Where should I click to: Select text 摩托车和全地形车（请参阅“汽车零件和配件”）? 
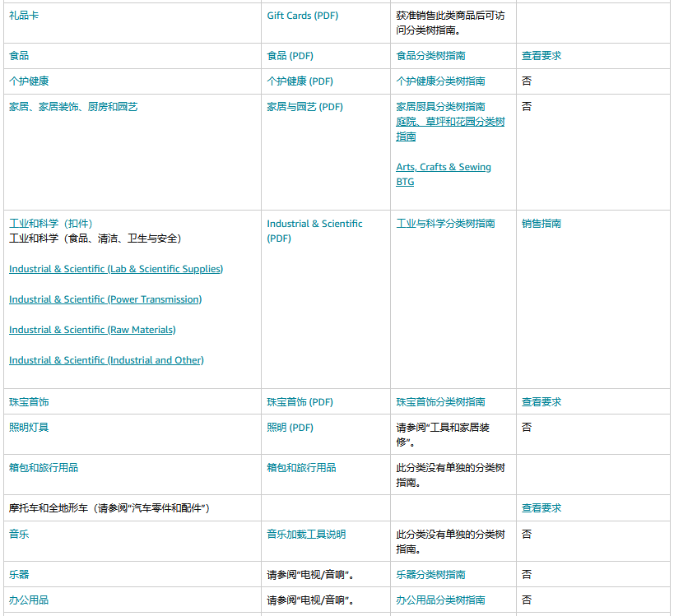point(109,508)
